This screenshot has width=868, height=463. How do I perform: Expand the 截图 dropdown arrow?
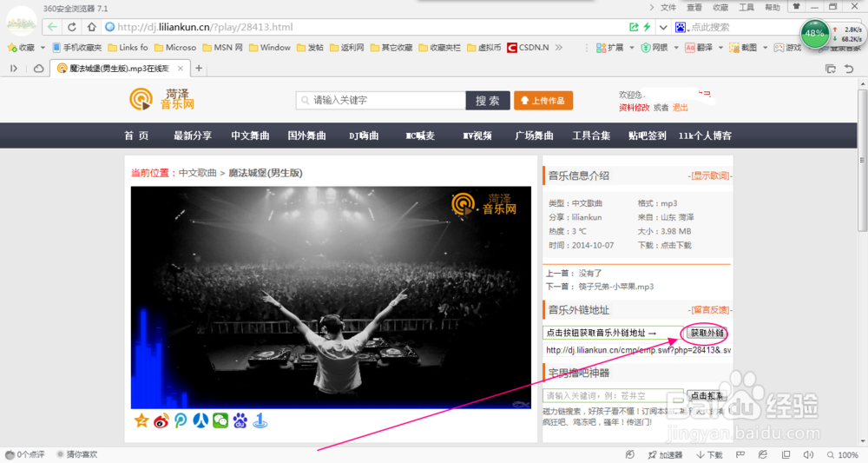[x=765, y=48]
